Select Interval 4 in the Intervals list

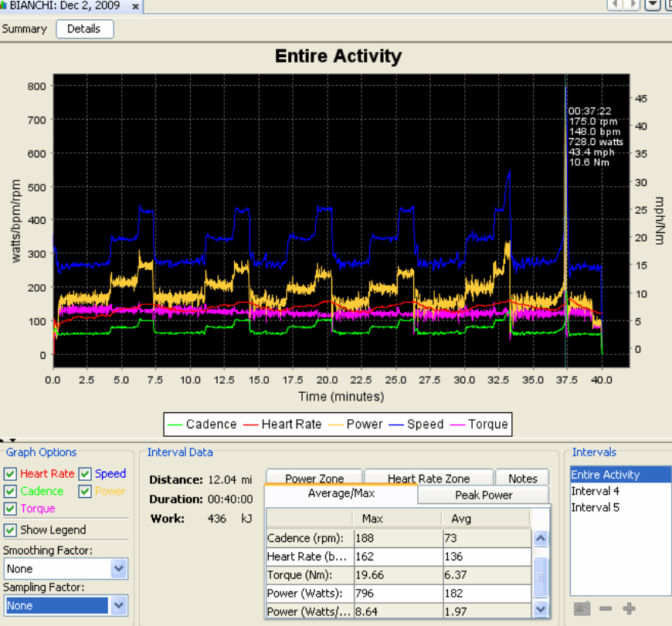click(x=620, y=491)
